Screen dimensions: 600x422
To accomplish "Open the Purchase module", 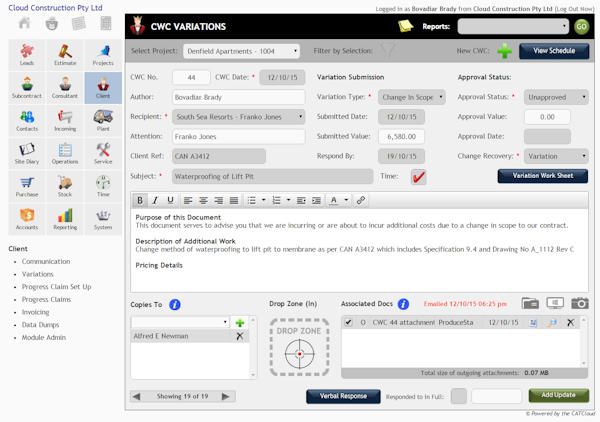I will (27, 186).
